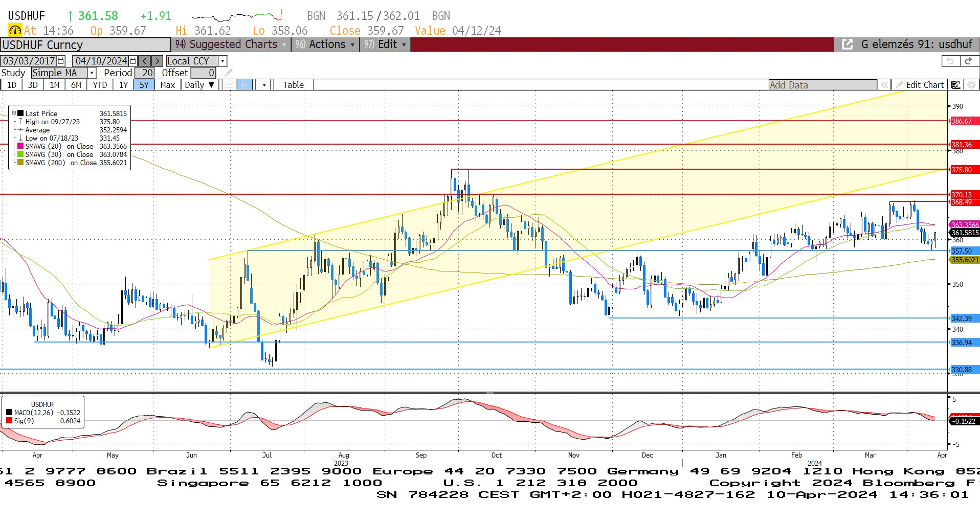Screen dimensions: 980x523
Task: Click the SMAVG (200) olive legend swatch
Action: click(x=20, y=163)
